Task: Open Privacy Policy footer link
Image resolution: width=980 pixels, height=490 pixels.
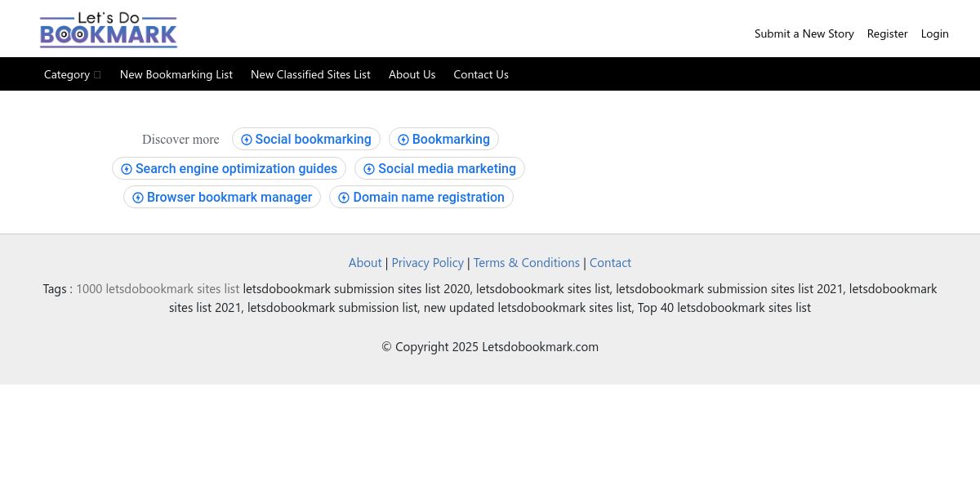Action: click(428, 262)
